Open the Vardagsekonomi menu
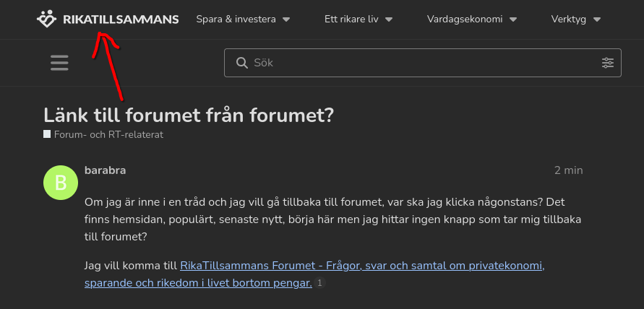 pos(465,19)
